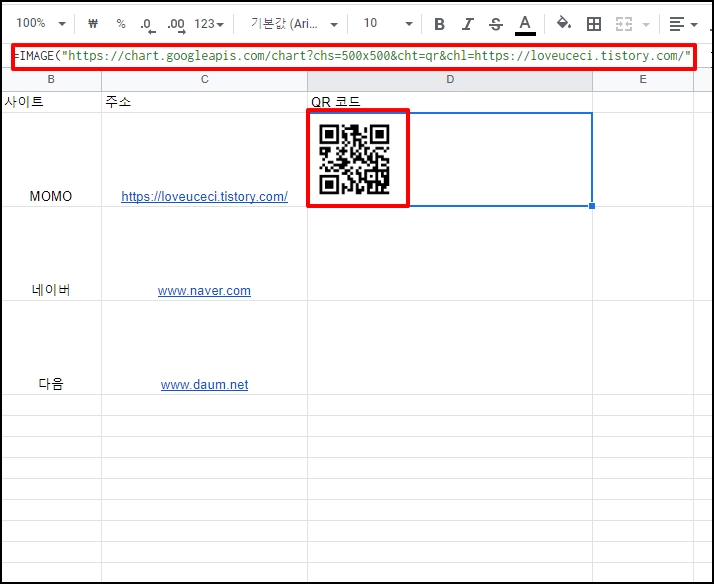The height and width of the screenshot is (584, 714).
Task: Apply won currency format
Action: click(93, 23)
